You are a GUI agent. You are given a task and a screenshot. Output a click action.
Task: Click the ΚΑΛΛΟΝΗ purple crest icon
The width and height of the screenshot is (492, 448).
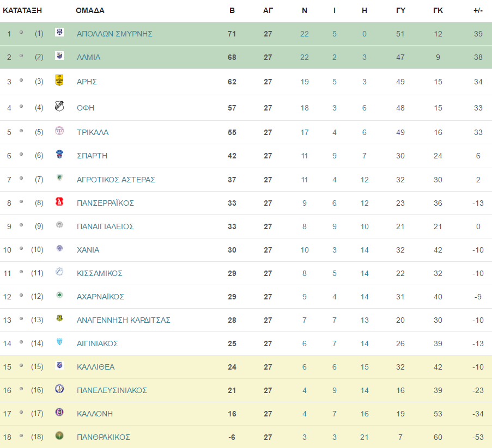point(59,412)
